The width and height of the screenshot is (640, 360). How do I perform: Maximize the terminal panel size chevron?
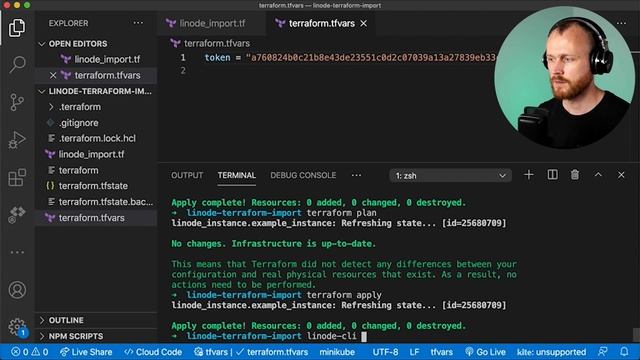coord(598,175)
